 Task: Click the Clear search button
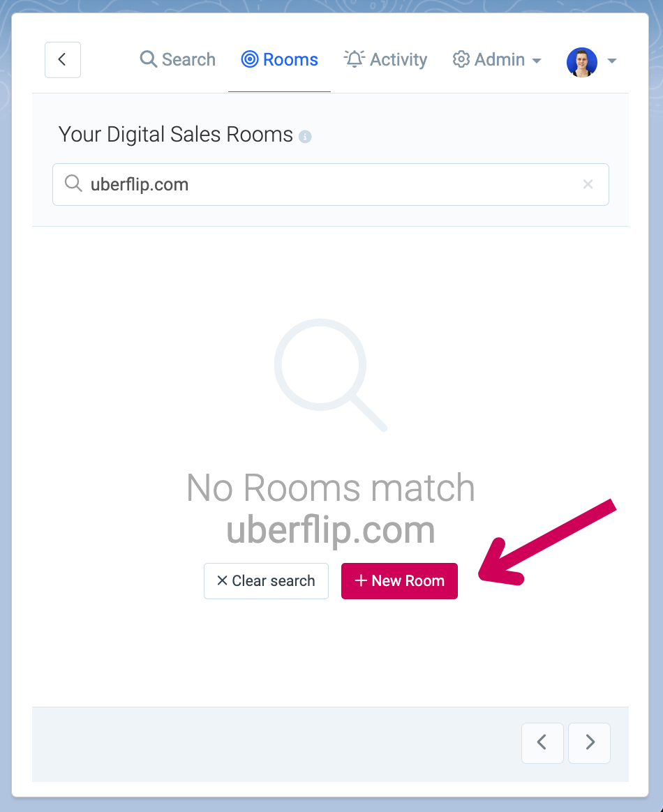pos(266,581)
